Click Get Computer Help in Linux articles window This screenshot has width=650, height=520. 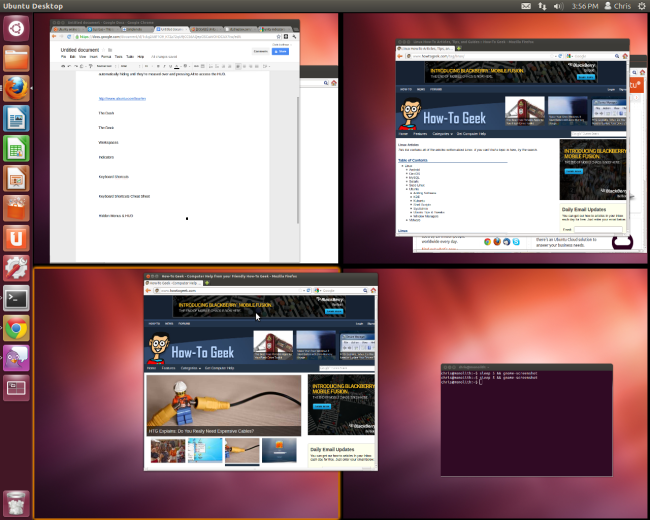(471, 134)
